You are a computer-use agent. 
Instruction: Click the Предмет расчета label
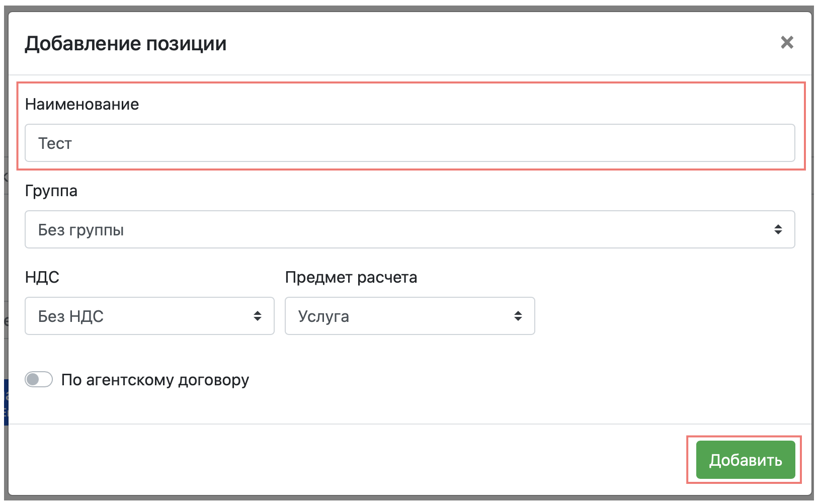click(351, 278)
